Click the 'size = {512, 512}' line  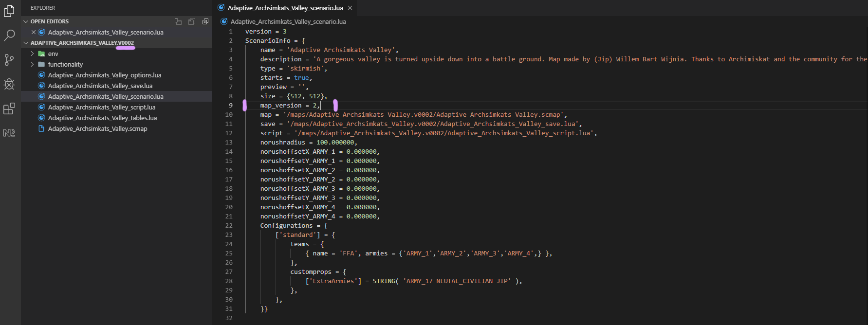294,96
